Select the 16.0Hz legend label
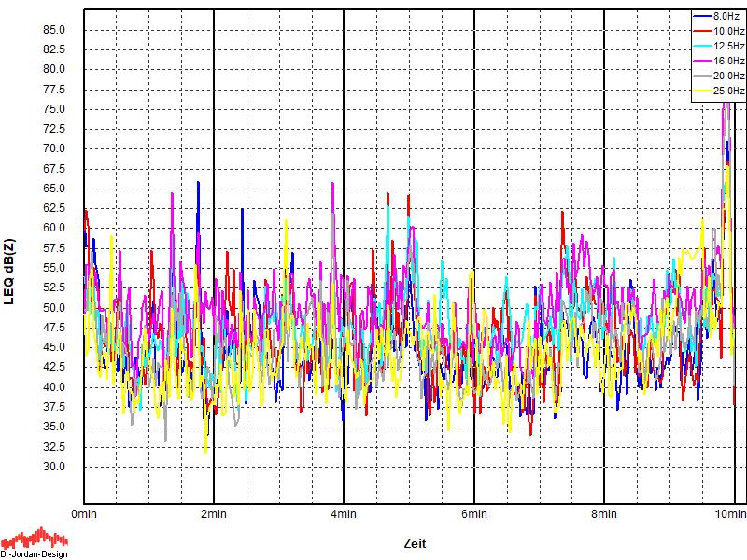This screenshot has width=747, height=560. (728, 61)
